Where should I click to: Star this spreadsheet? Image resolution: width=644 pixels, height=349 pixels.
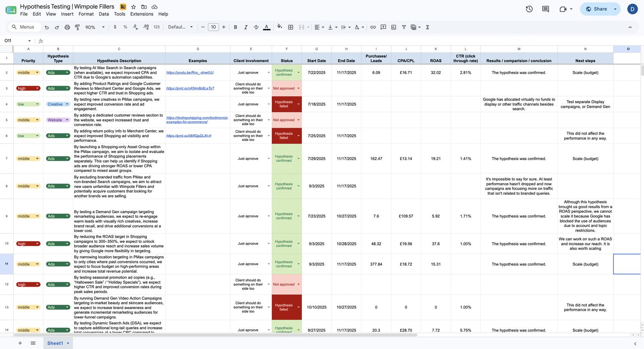134,7
